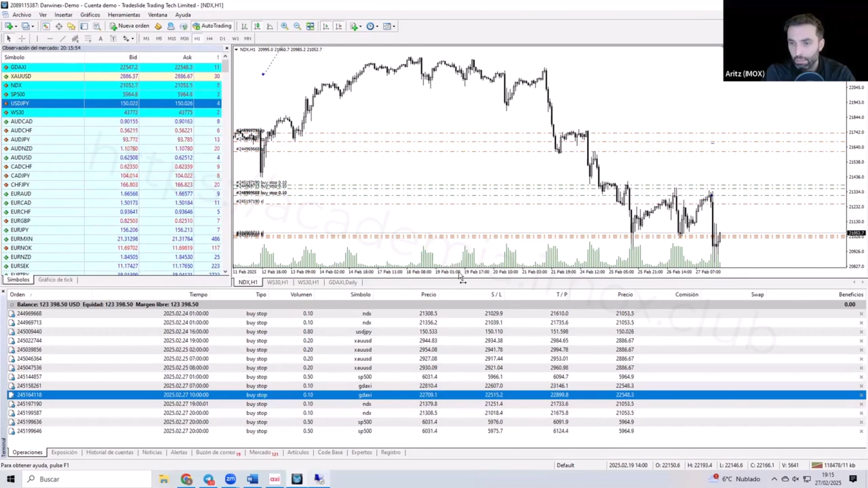Click Market Watch scroll-down arrow

click(x=225, y=272)
